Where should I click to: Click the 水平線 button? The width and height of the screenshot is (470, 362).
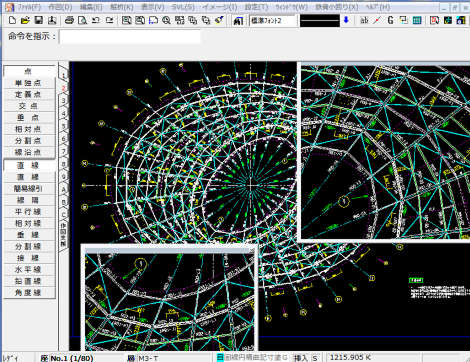tap(29, 270)
